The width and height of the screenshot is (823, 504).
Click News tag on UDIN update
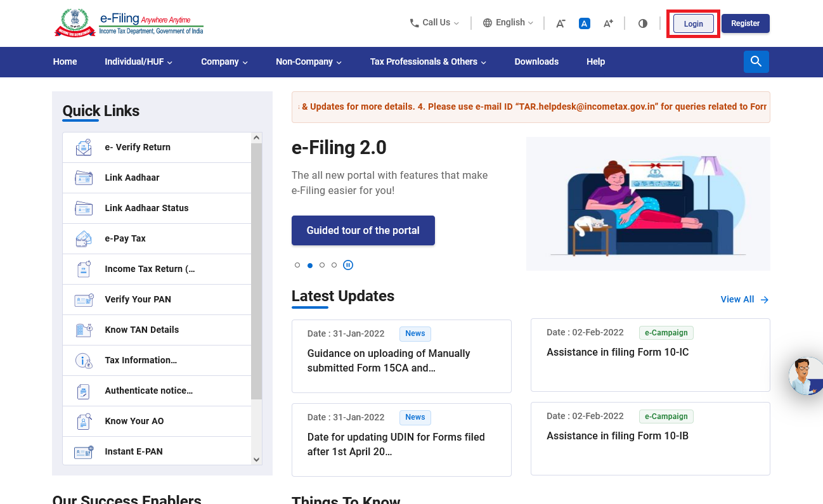415,417
